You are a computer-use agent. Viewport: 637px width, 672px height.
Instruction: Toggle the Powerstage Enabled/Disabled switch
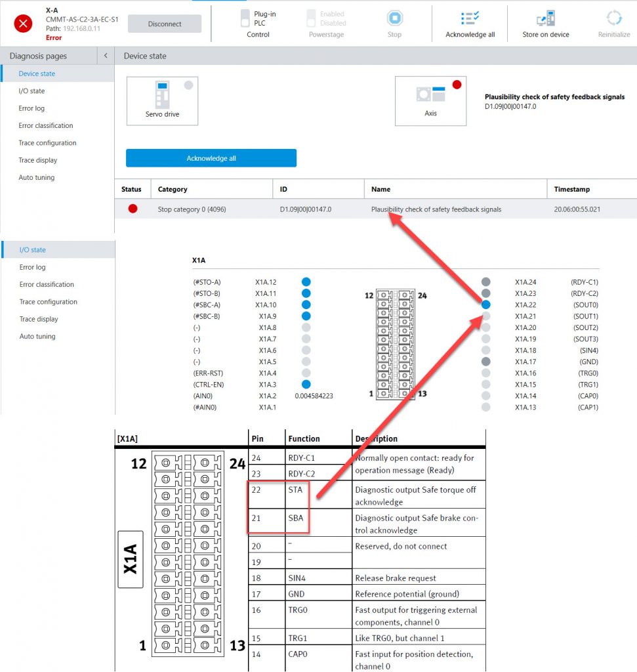point(312,18)
